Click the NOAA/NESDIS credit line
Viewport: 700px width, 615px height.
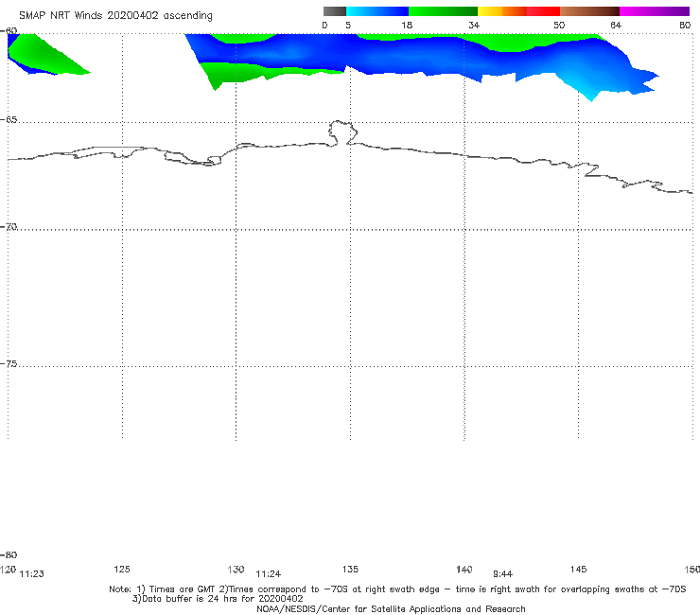coord(391,609)
